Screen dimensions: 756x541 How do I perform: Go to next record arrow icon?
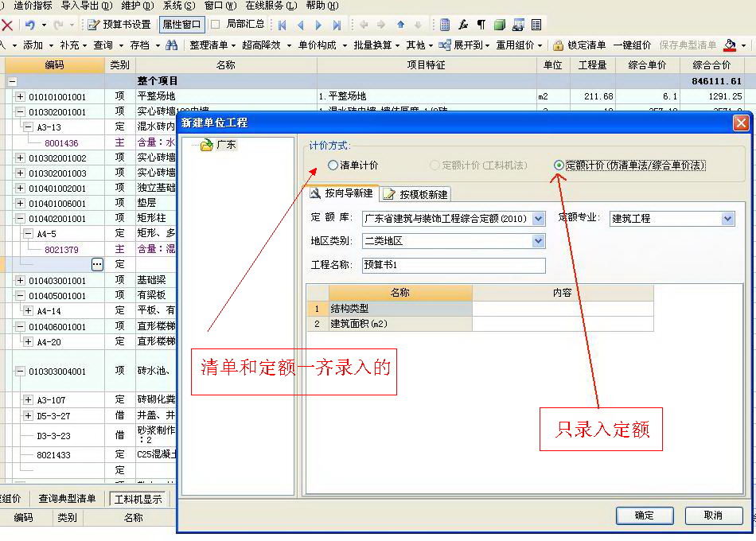tap(318, 25)
